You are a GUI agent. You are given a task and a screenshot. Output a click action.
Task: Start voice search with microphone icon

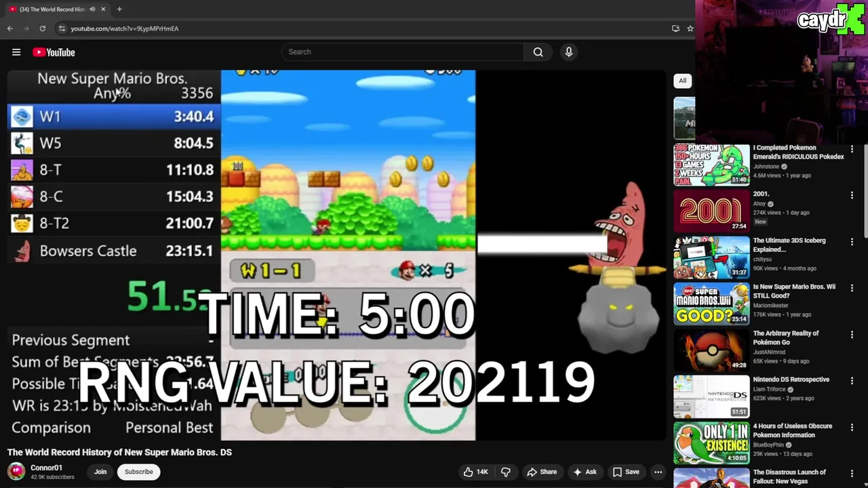pyautogui.click(x=569, y=52)
